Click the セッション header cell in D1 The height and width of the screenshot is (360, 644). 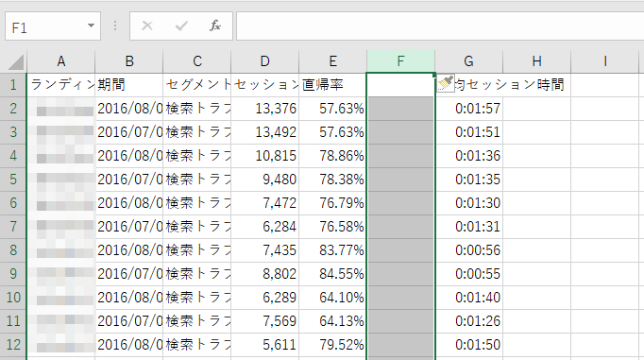(265, 85)
